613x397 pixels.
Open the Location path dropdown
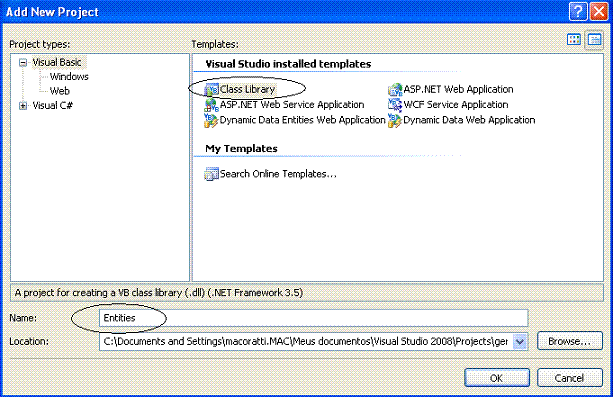tap(520, 341)
